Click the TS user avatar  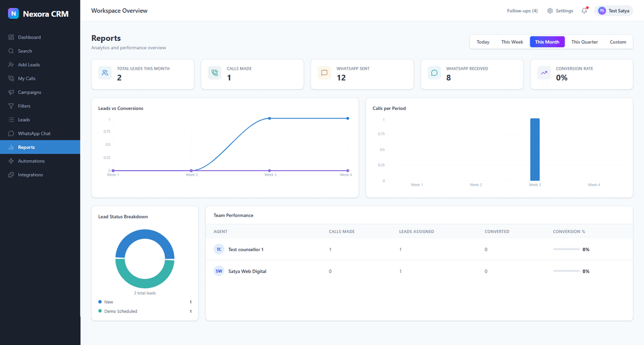point(602,11)
